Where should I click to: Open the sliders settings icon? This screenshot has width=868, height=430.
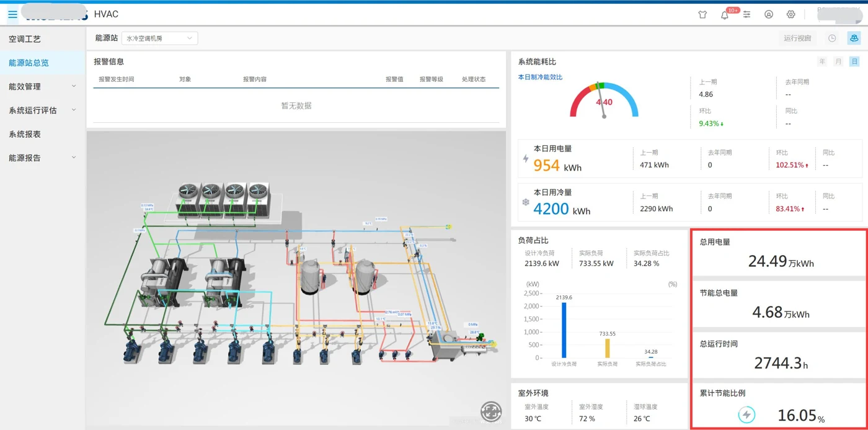click(x=746, y=14)
